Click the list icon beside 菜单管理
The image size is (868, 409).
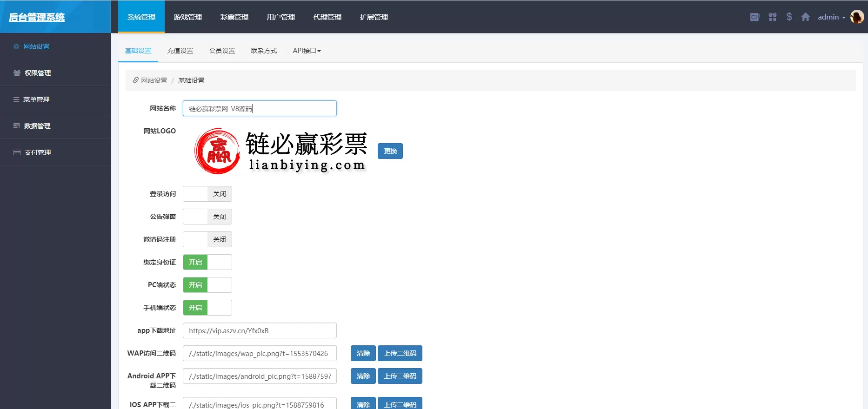coord(16,99)
